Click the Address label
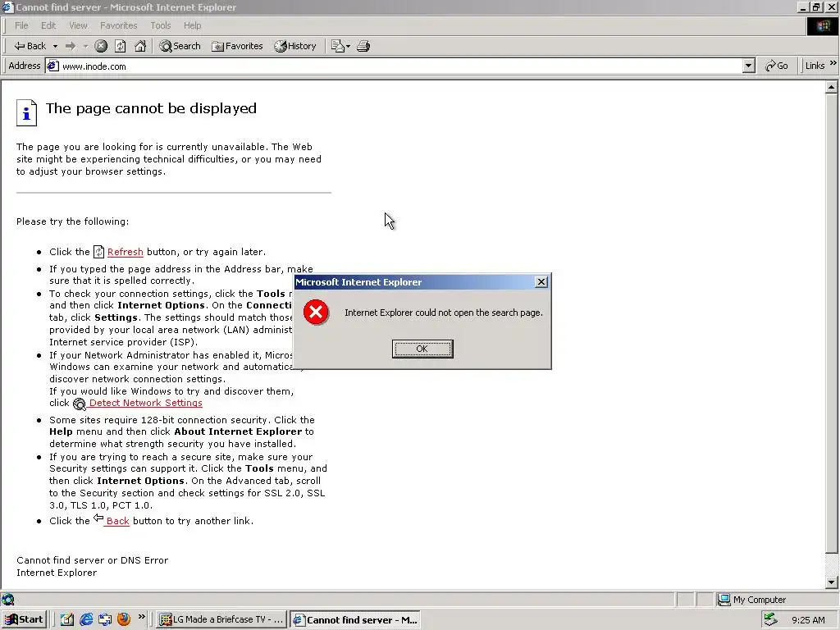Image resolution: width=840 pixels, height=630 pixels. 24,66
